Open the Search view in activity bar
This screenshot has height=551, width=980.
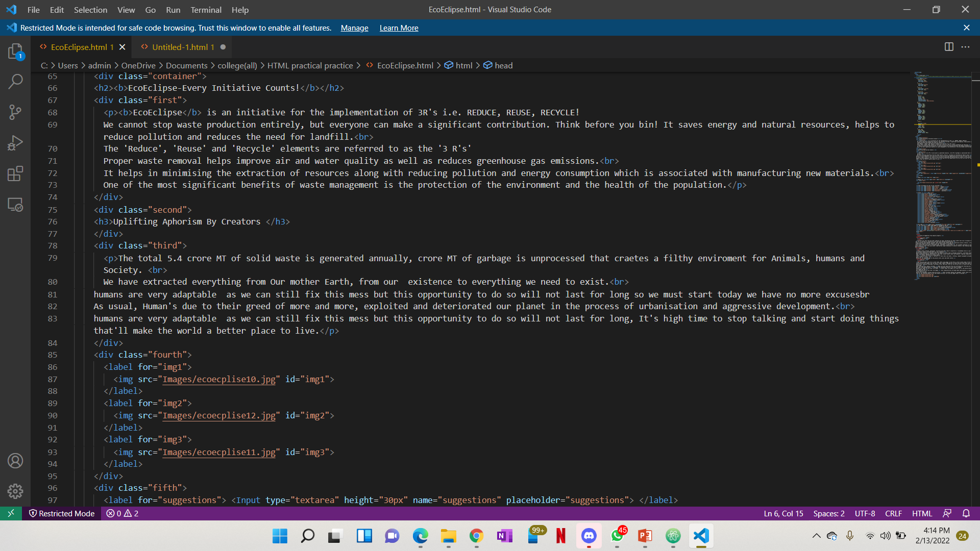click(15, 81)
